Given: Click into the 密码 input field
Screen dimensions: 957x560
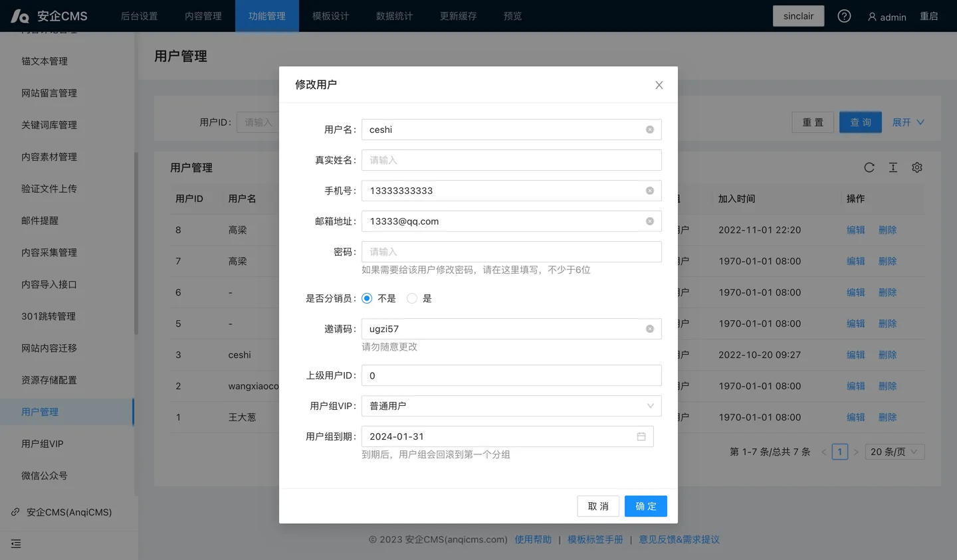Looking at the screenshot, I should [511, 252].
